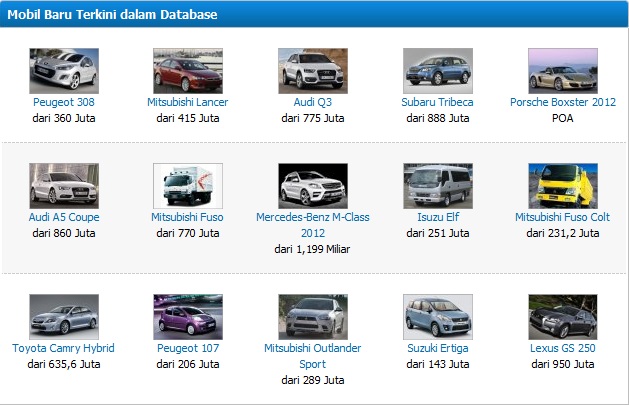Follow the Peugeot 308 link
This screenshot has height=405, width=629.
coord(64,102)
